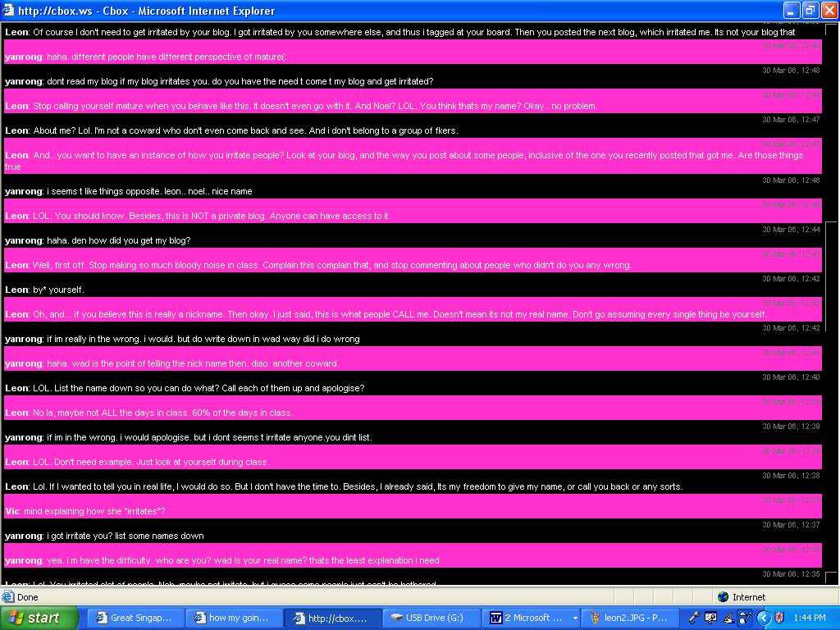Show hidden tray icons with the arrow
The image size is (840, 630).
click(764, 618)
